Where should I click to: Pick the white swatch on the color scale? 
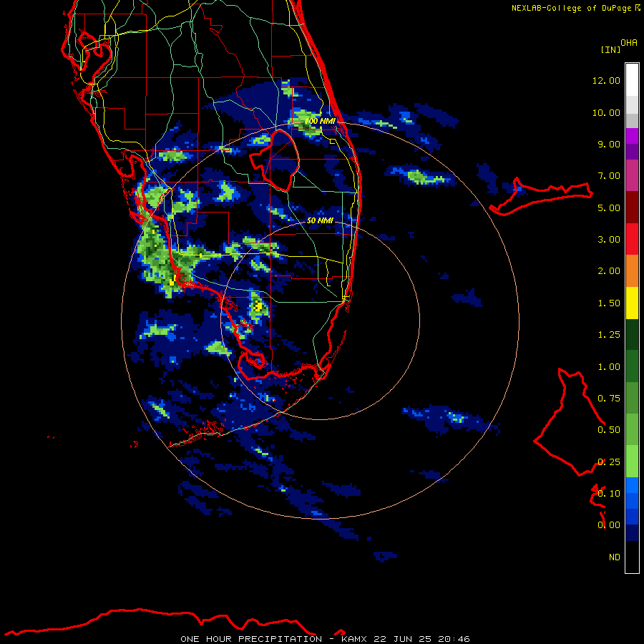(x=632, y=80)
